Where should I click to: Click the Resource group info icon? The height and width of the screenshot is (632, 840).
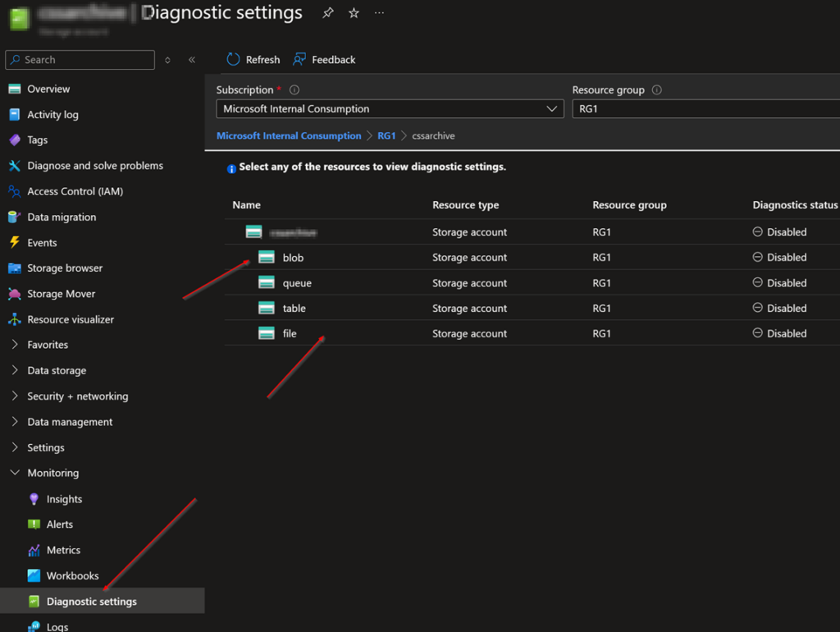tap(657, 90)
